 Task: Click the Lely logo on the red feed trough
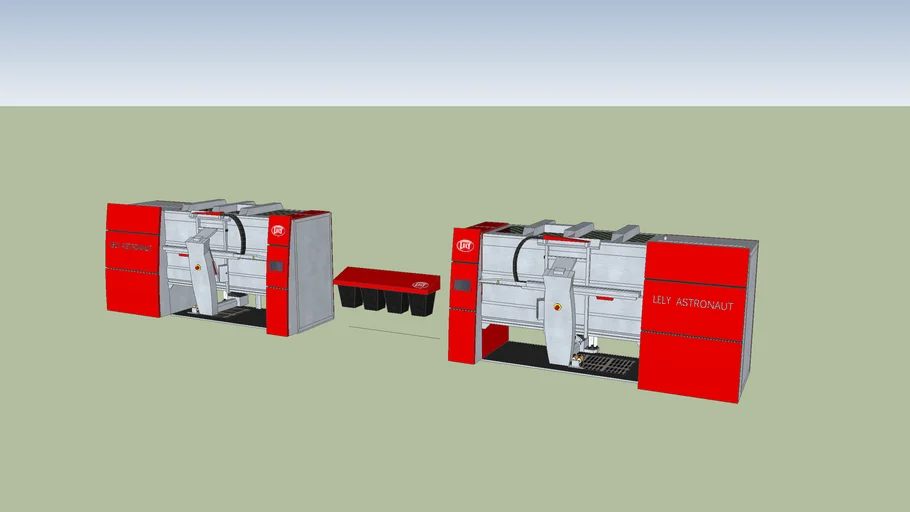(420, 285)
